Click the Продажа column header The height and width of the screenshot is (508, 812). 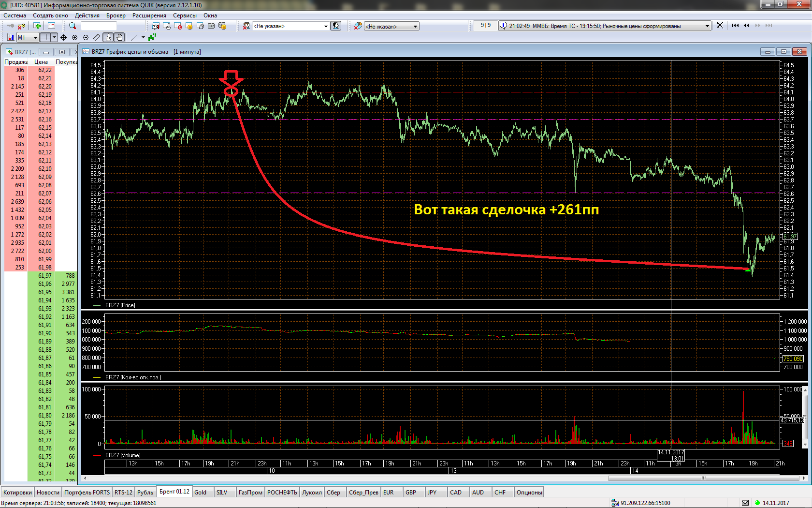pyautogui.click(x=16, y=62)
